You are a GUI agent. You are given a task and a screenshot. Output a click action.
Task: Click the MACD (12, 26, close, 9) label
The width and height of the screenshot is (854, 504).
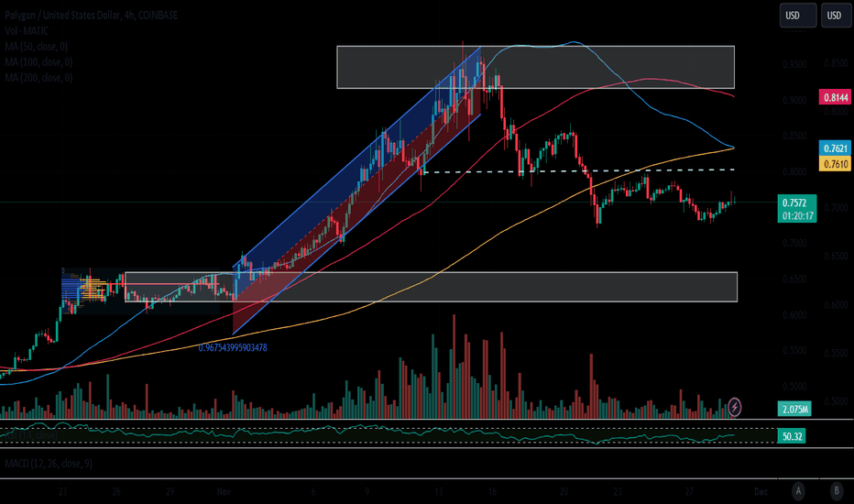[x=49, y=464]
